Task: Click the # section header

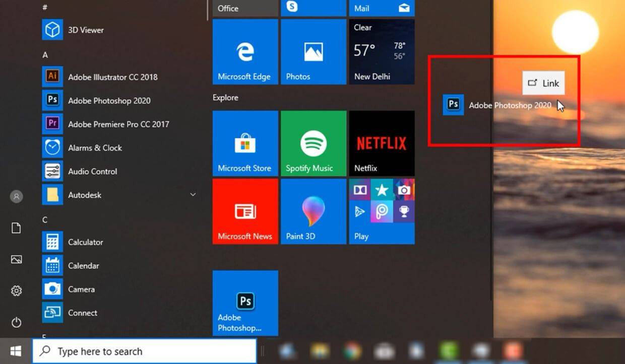Action: pos(45,8)
